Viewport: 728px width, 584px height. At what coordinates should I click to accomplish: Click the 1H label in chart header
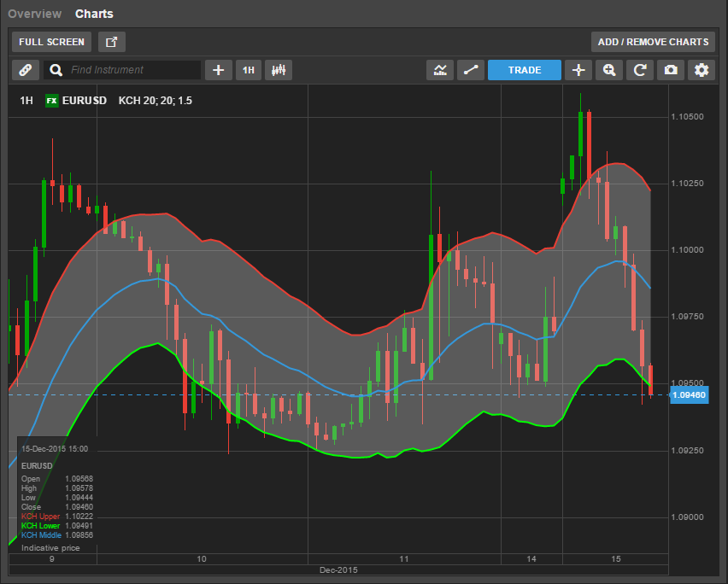coord(26,101)
